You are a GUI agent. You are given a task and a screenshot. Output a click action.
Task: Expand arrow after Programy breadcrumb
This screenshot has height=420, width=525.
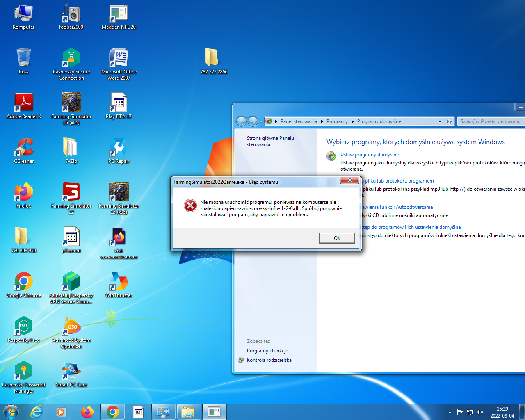click(x=352, y=121)
